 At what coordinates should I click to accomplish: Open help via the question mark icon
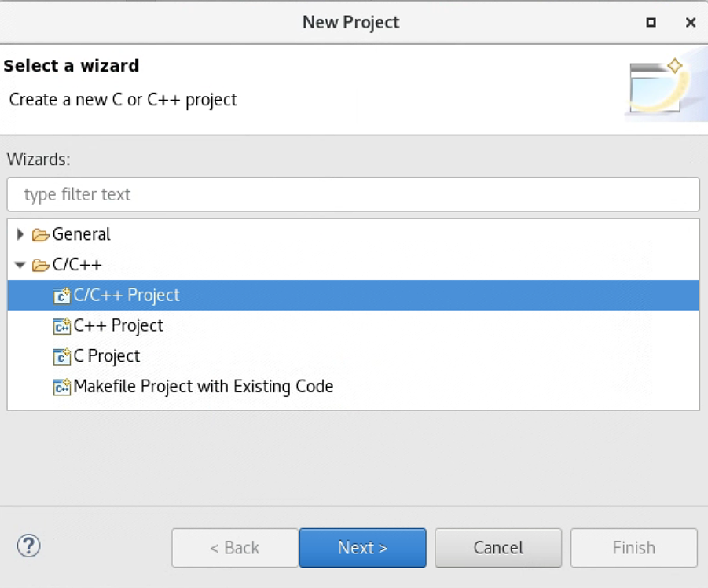click(28, 548)
